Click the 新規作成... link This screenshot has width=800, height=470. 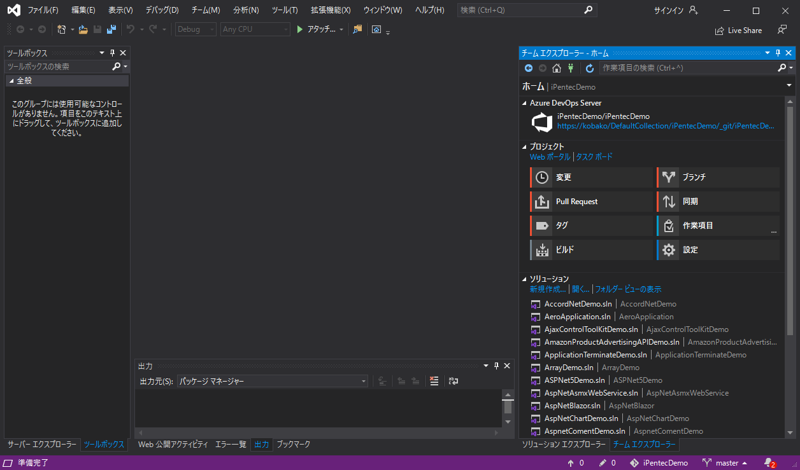(x=547, y=289)
